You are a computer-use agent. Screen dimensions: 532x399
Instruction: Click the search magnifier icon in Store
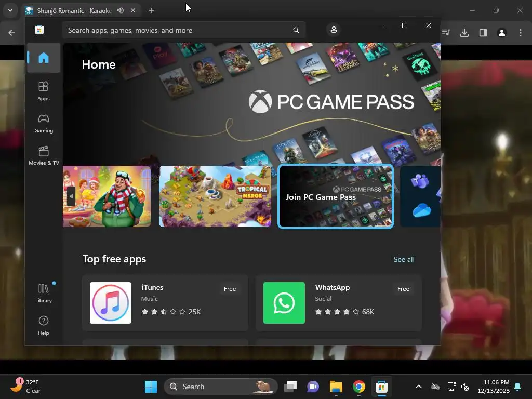(x=296, y=30)
